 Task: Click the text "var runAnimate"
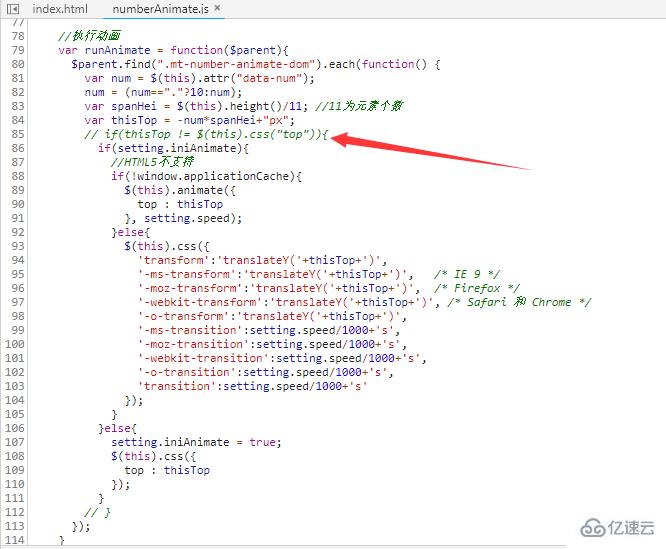pos(104,50)
